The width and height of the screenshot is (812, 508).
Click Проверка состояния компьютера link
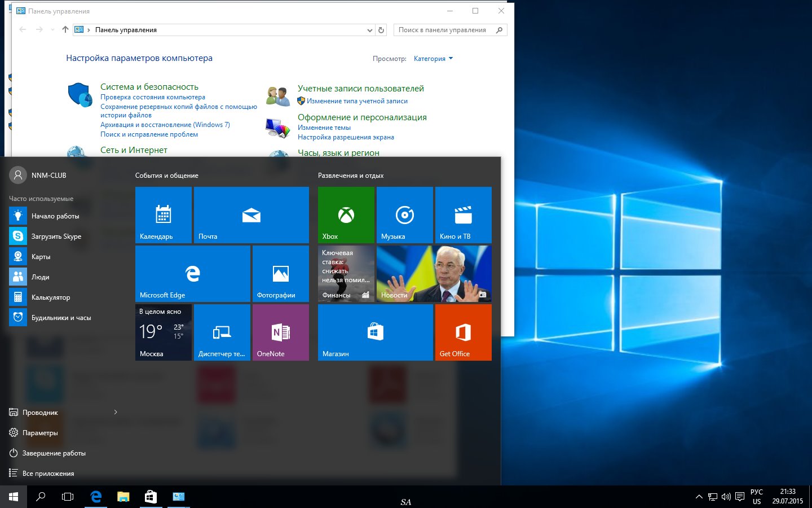pos(153,97)
